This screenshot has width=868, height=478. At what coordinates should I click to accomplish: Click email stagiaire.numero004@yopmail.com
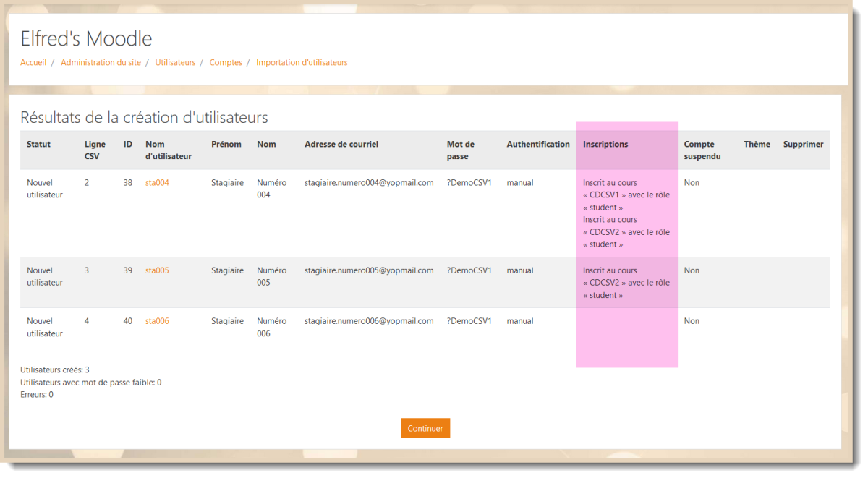click(369, 183)
